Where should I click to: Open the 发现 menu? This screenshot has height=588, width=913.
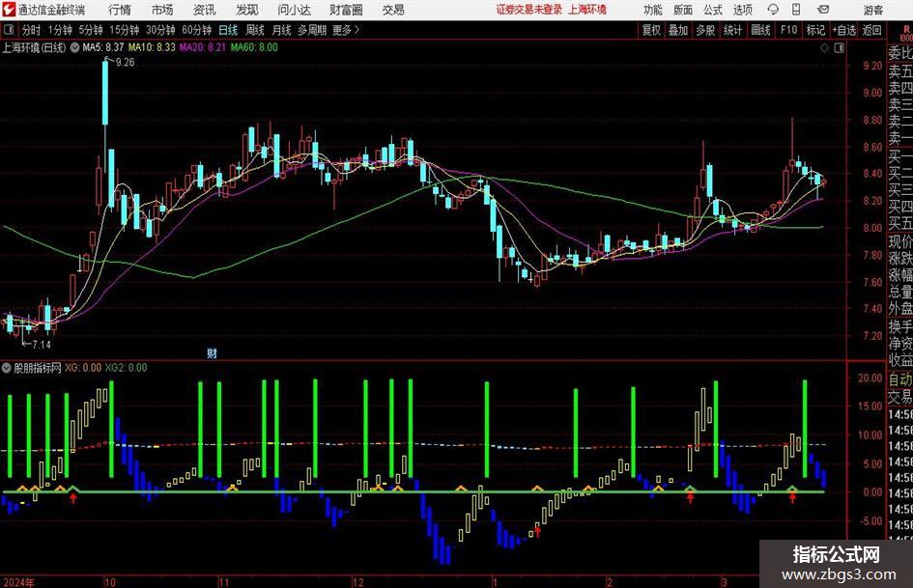(246, 10)
